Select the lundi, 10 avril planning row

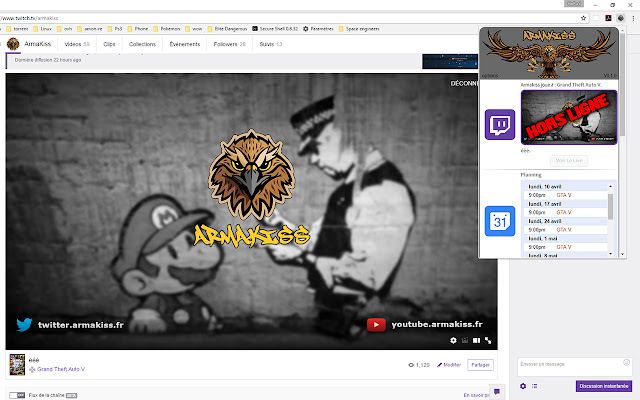[x=565, y=187]
